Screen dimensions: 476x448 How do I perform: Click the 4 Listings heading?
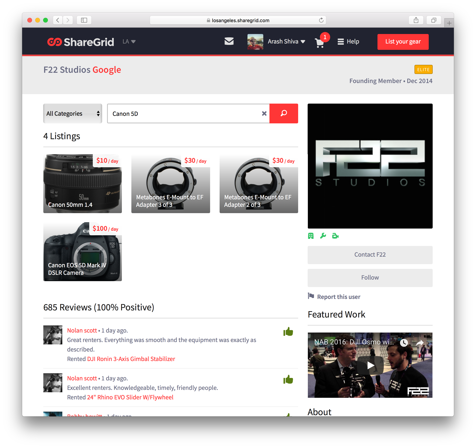pos(62,136)
